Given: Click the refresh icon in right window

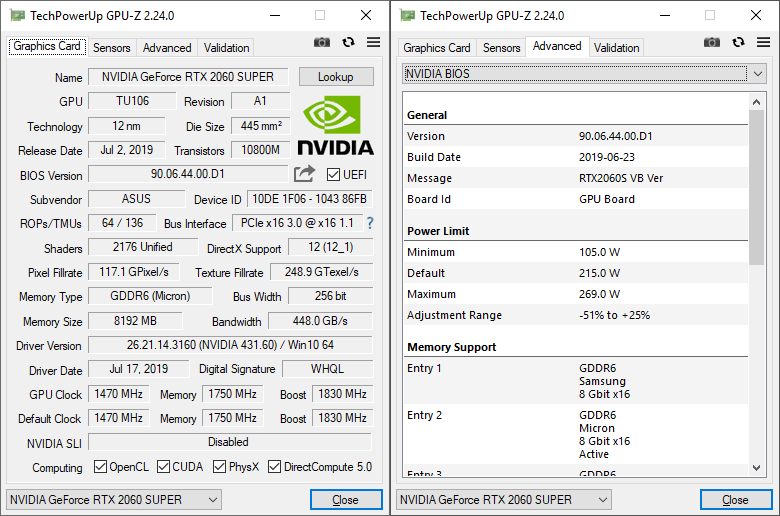Looking at the screenshot, I should 738,42.
